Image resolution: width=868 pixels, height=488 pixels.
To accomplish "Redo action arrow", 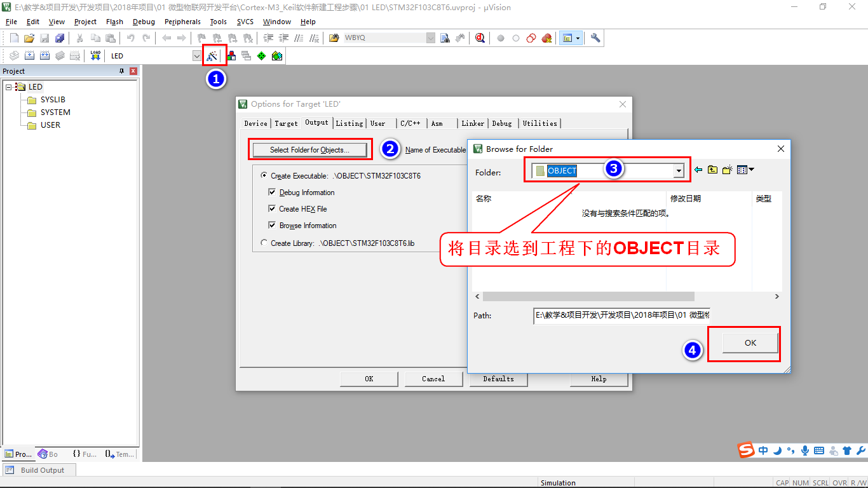I will coord(146,38).
